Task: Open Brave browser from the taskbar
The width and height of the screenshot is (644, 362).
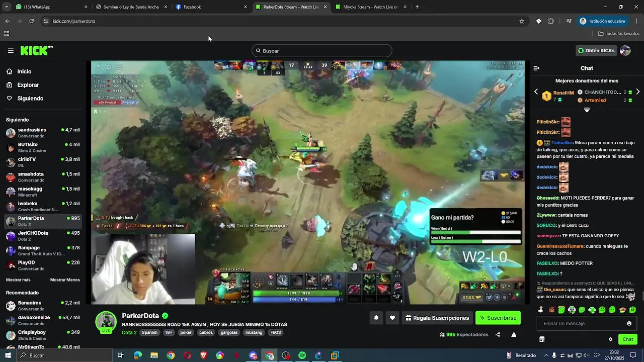Action: [x=203, y=355]
